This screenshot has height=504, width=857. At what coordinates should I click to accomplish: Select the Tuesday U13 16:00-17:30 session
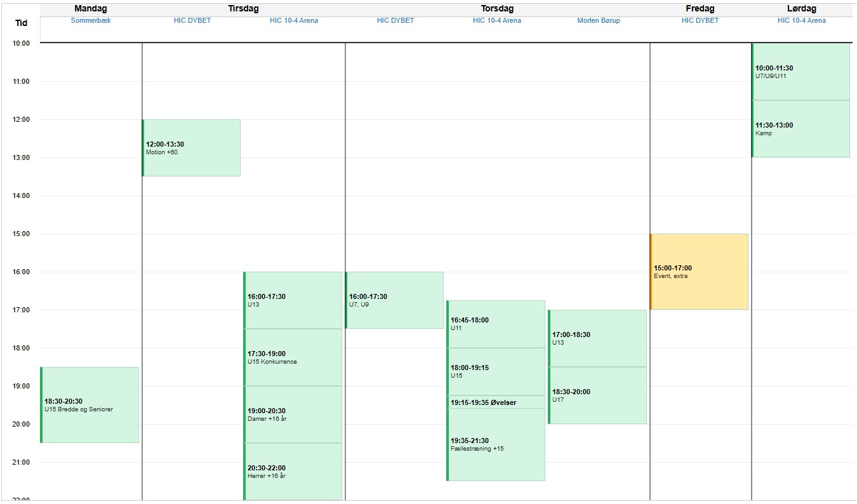pyautogui.click(x=293, y=300)
